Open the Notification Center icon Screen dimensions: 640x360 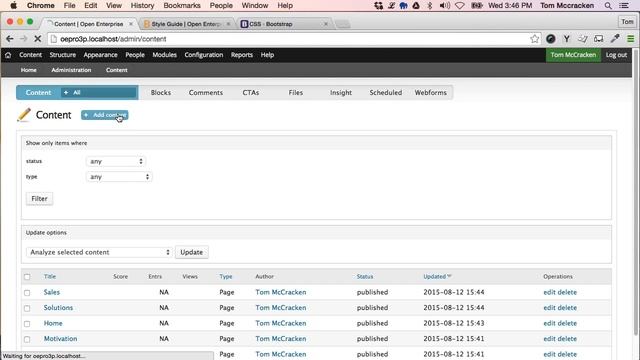624,5
